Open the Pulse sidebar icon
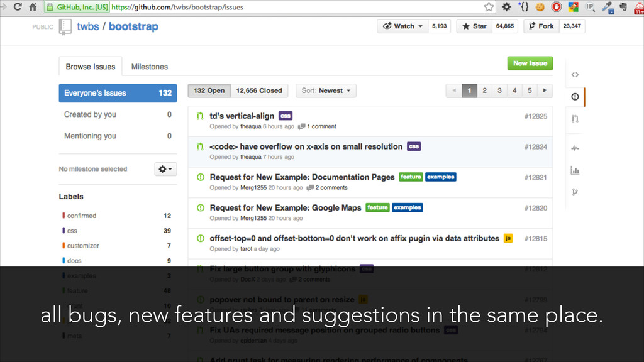This screenshot has height=362, width=644. 575,148
